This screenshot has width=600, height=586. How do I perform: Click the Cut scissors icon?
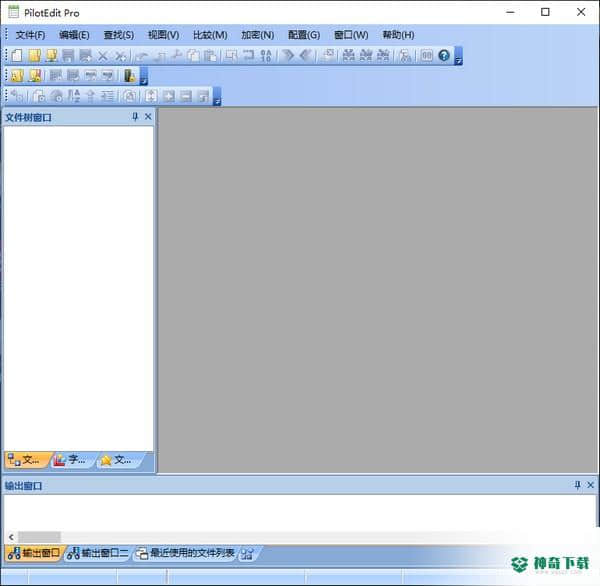coord(176,56)
